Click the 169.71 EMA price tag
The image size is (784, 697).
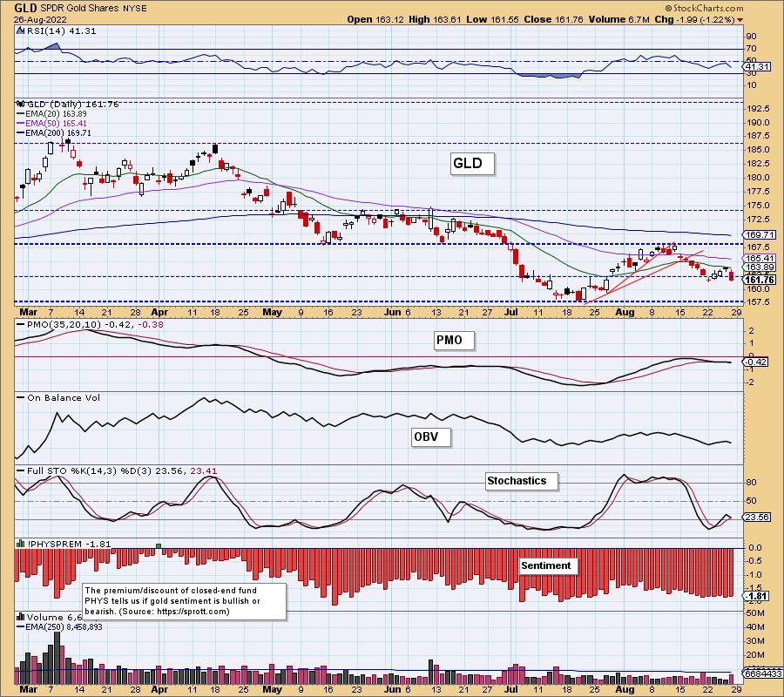pos(760,234)
